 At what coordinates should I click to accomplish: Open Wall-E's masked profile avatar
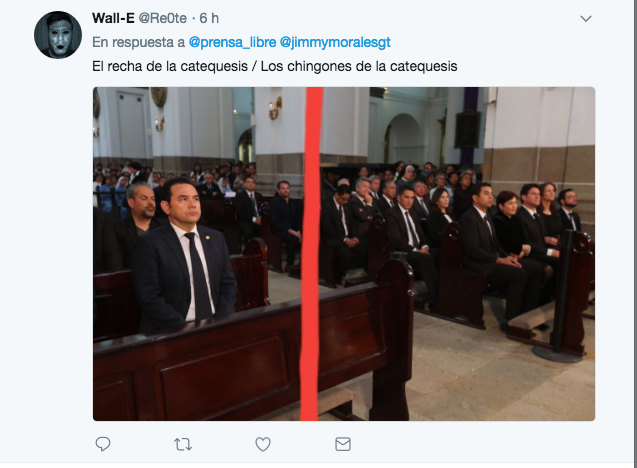(58, 35)
